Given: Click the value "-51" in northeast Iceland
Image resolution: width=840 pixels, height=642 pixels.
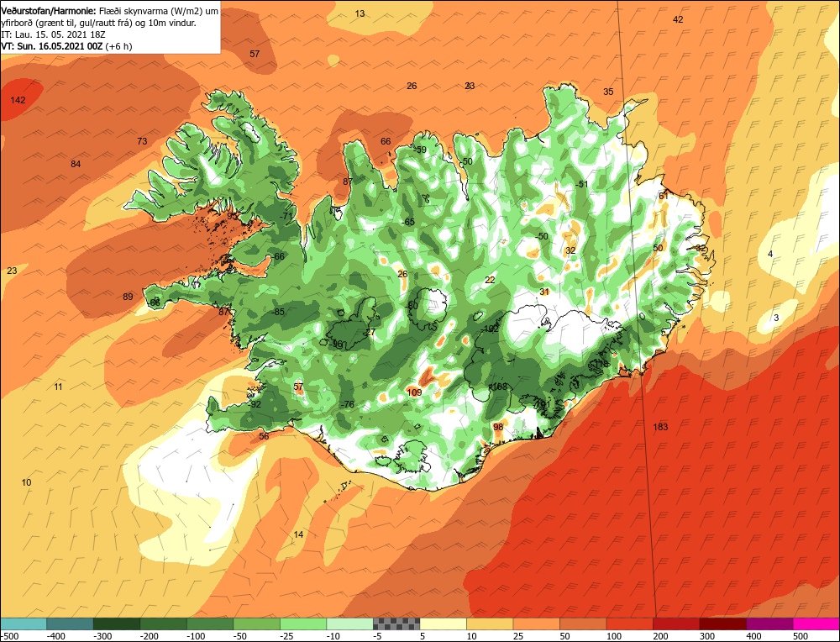Looking at the screenshot, I should (x=581, y=184).
